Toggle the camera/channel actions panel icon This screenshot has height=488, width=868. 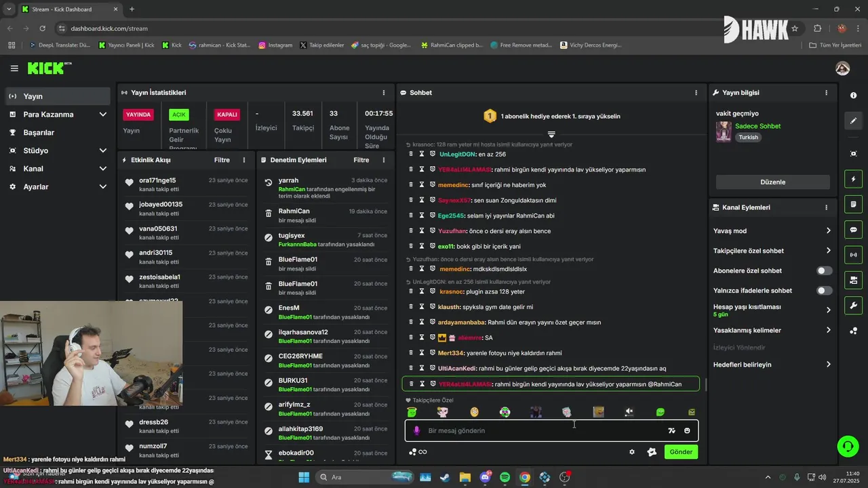[x=854, y=280]
